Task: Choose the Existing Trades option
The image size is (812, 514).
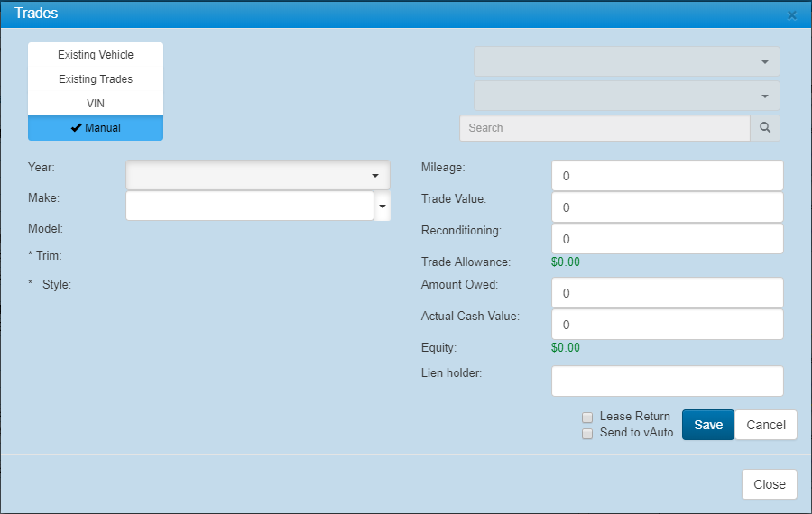Action: tap(96, 79)
